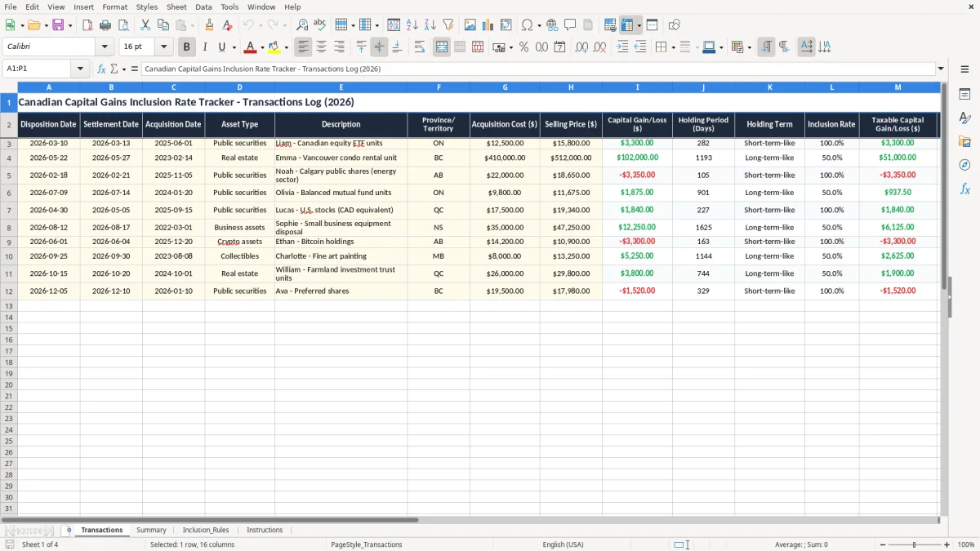Viewport: 980px width, 551px height.
Task: Save the spreadsheet document
Action: click(x=58, y=25)
